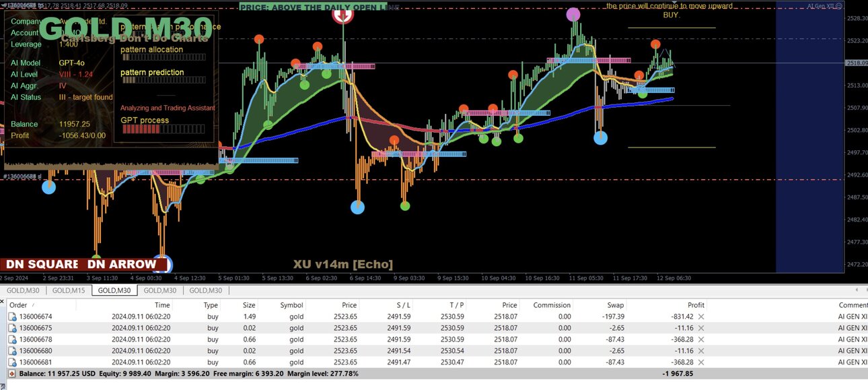
Task: Click the red down-arrow circle at chart top
Action: pos(343,13)
